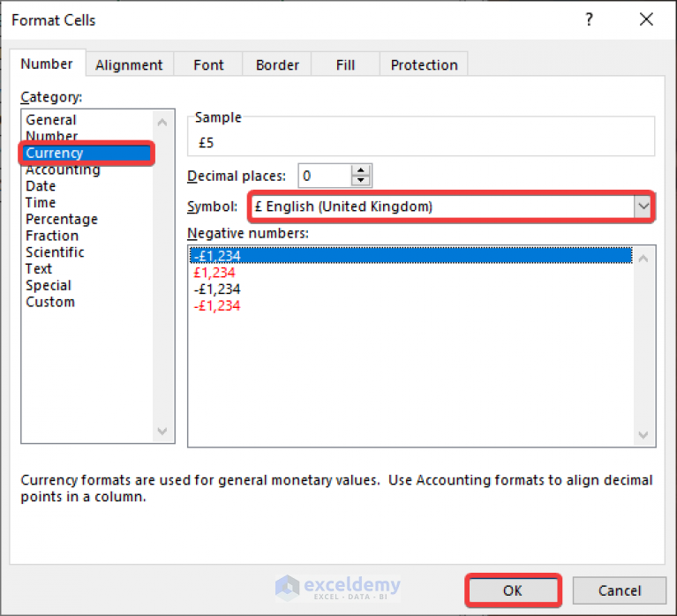The image size is (677, 616).
Task: Switch to the Number tab
Action: (x=47, y=64)
